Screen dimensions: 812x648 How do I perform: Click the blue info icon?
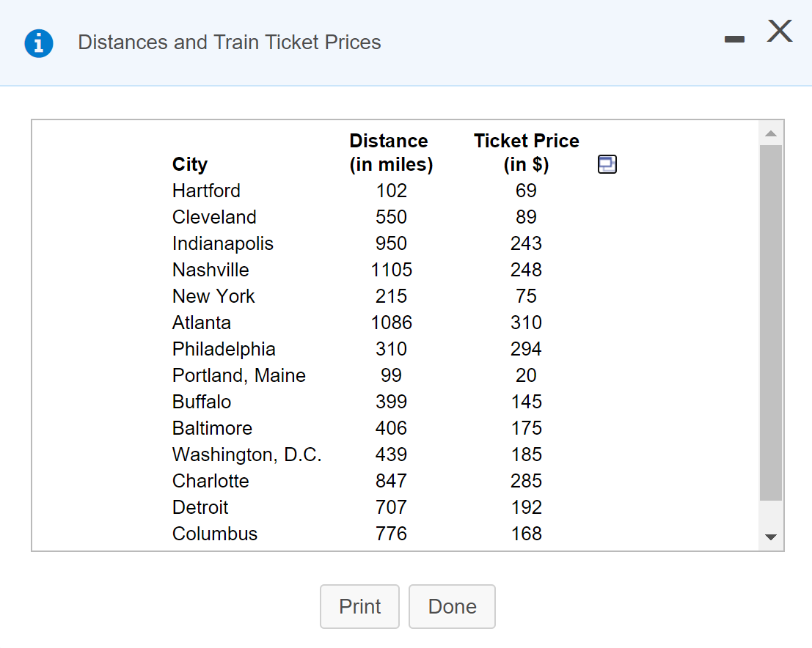tap(39, 43)
